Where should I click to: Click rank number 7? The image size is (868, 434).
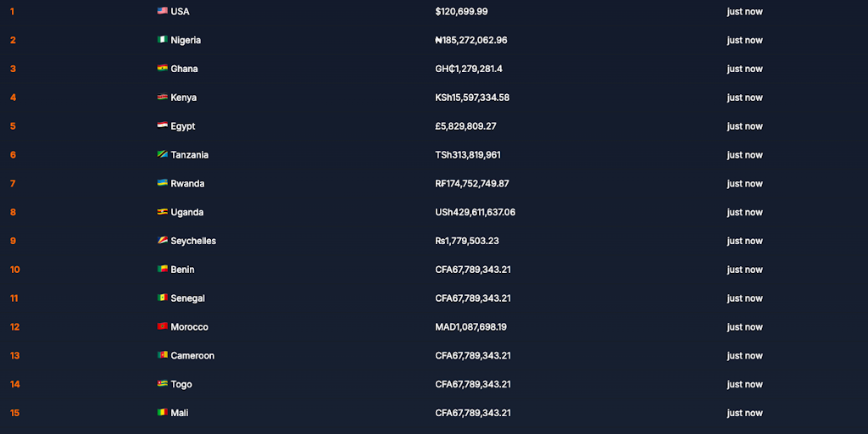point(13,184)
